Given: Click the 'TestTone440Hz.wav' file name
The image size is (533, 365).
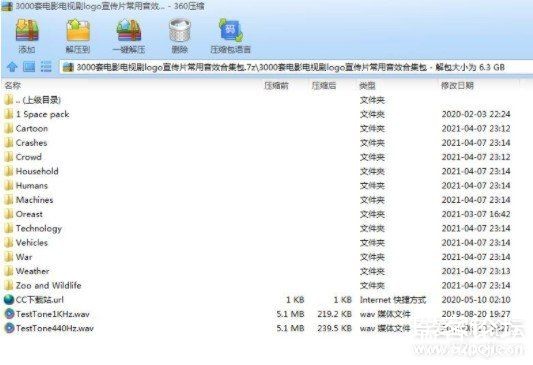Looking at the screenshot, I should coord(55,328).
